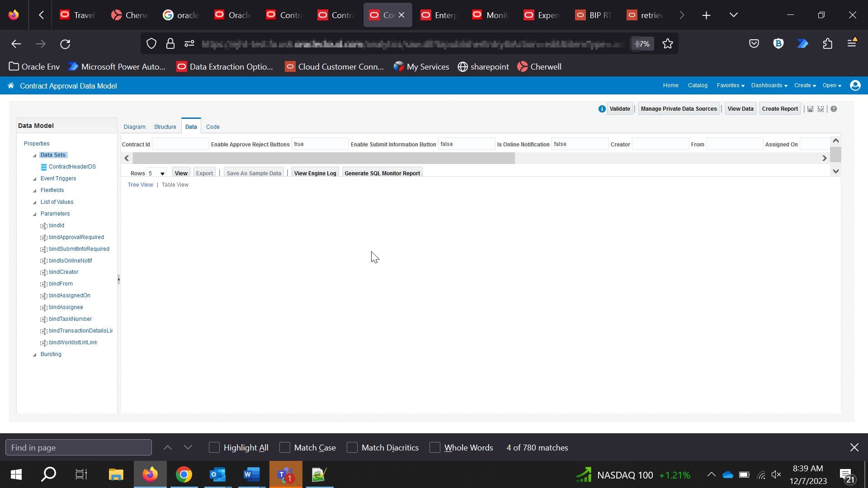The height and width of the screenshot is (488, 868).
Task: Click the Find in page input field
Action: coord(78,447)
